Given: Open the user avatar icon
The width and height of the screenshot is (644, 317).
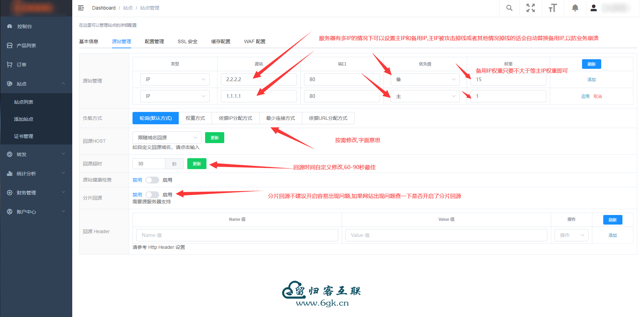Looking at the screenshot, I should [594, 8].
